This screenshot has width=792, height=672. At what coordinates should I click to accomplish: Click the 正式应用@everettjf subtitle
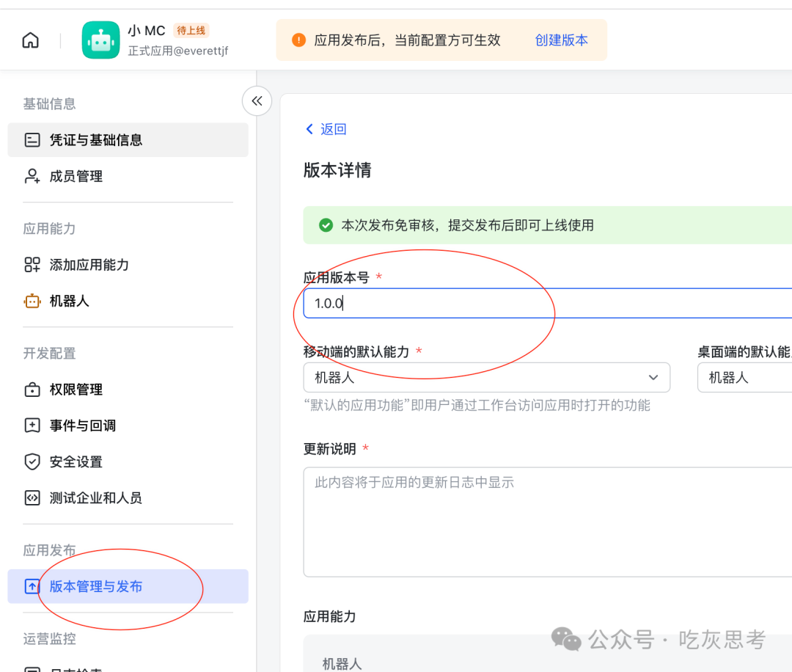point(177,51)
